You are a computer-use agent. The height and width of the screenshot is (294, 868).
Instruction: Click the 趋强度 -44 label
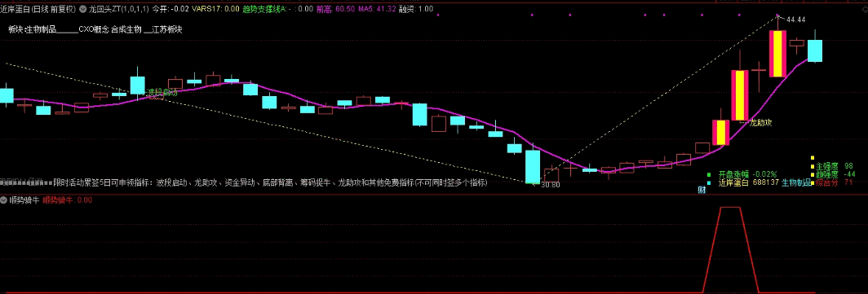[x=835, y=174]
